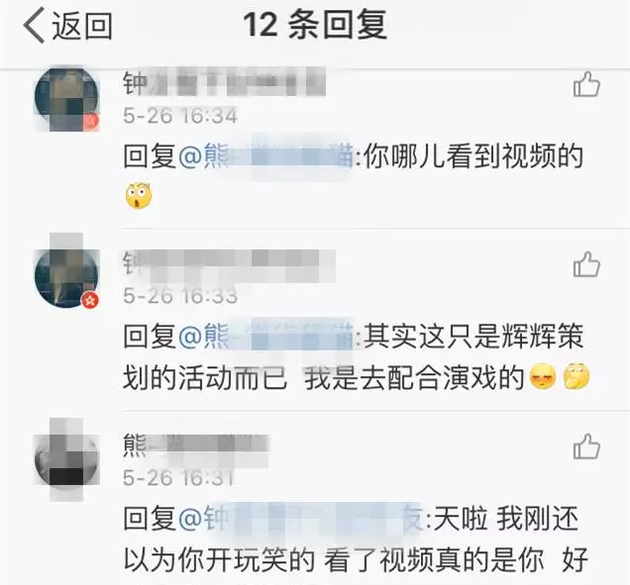Screen dimensions: 630x585
Task: Open @钟 mention in 天啦 reply
Action: coord(300,518)
